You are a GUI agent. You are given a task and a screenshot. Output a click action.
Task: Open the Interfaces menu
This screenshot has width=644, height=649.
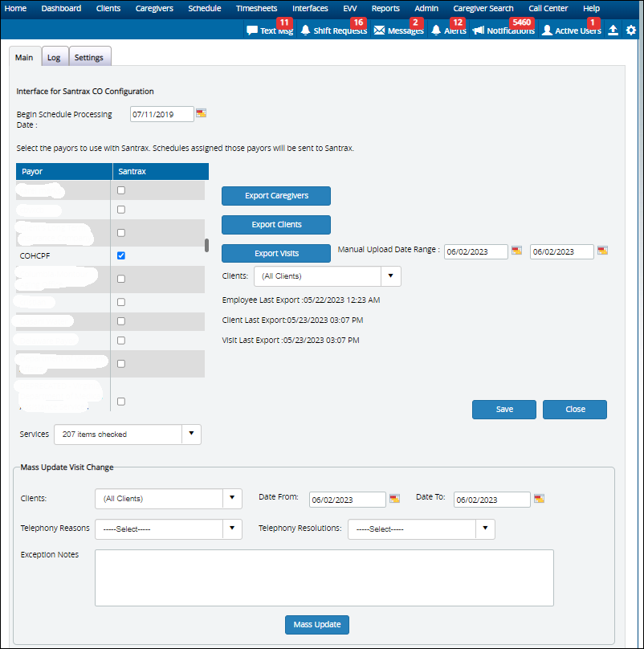(x=310, y=8)
